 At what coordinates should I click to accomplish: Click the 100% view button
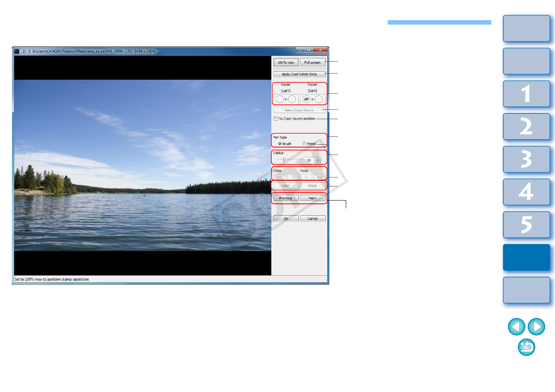(286, 62)
